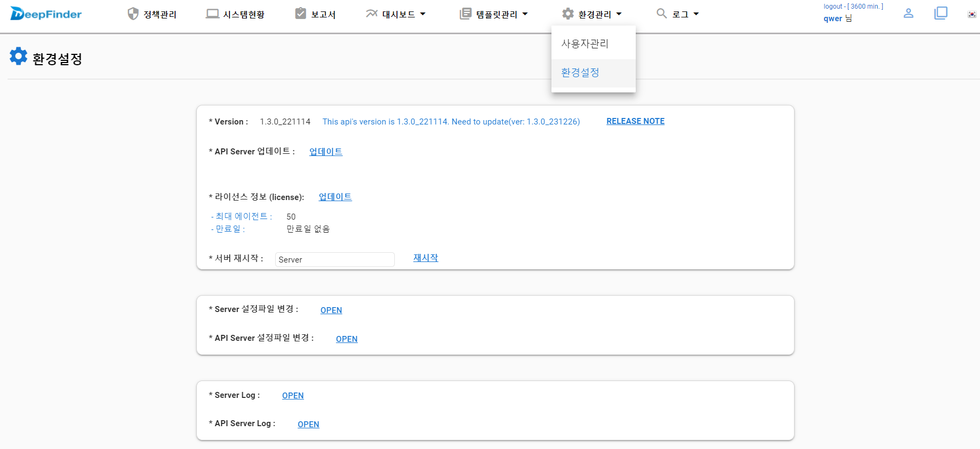Click the DeepFinder logo
This screenshot has height=449, width=980.
pyautogui.click(x=46, y=14)
